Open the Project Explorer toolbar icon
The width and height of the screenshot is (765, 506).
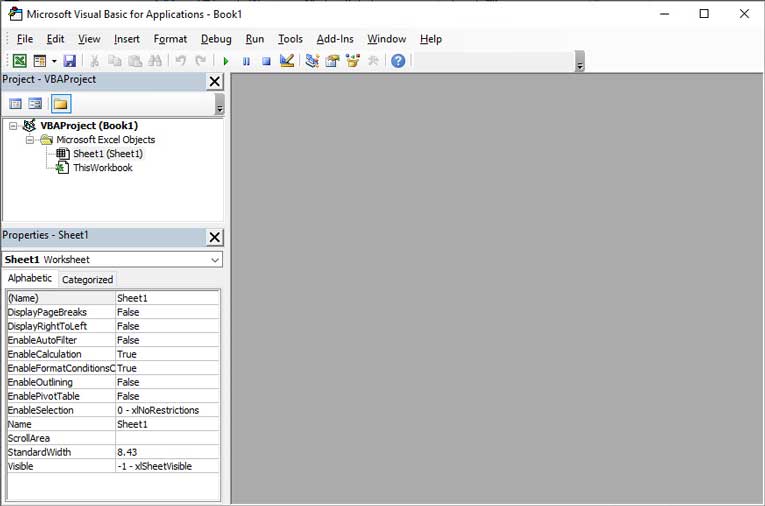click(312, 61)
